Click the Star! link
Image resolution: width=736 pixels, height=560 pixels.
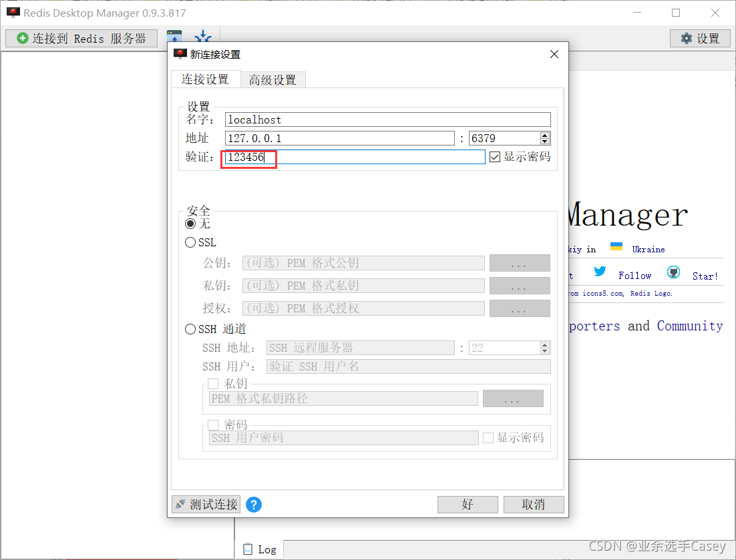[x=705, y=276]
